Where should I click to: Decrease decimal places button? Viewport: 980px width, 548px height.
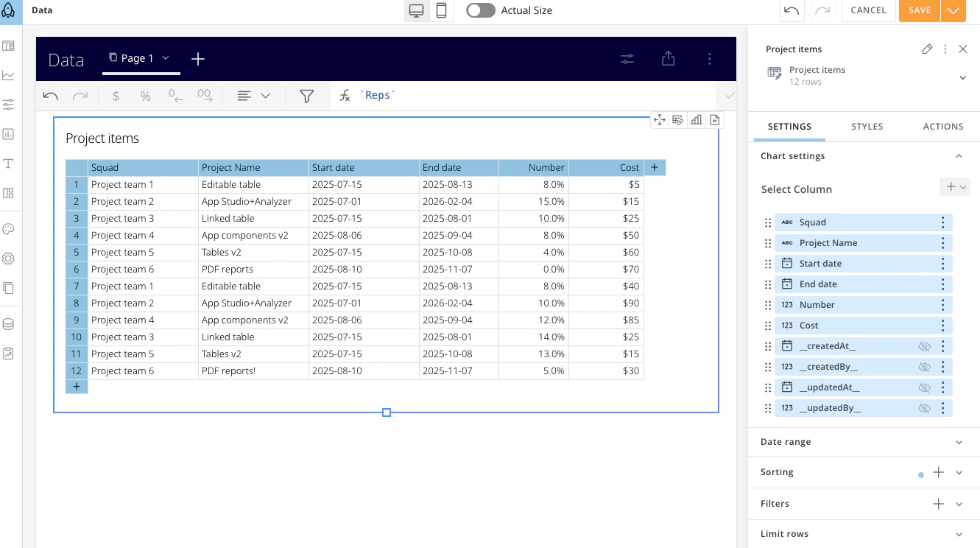(175, 96)
